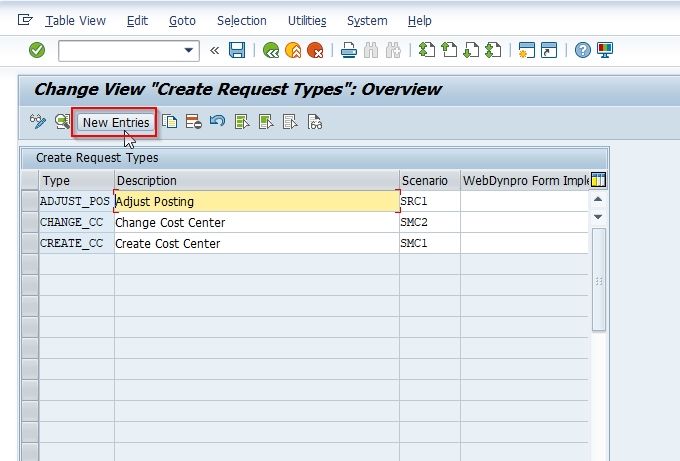Screen dimensions: 680x461
Task: Click the SRC1 scenario cell
Action: [430, 201]
